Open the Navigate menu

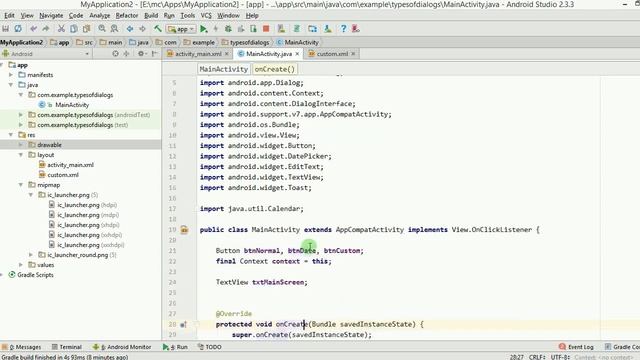(x=51, y=16)
